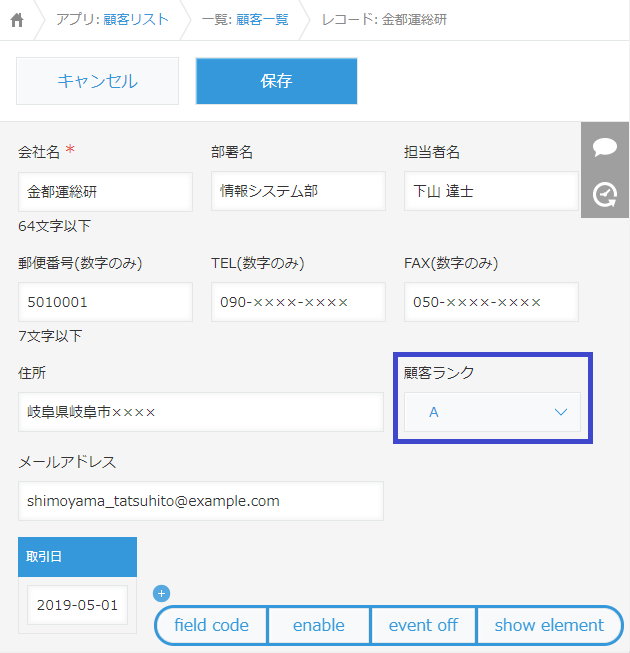Add a row with the plus icon
Image resolution: width=630 pixels, height=653 pixels.
tap(162, 593)
